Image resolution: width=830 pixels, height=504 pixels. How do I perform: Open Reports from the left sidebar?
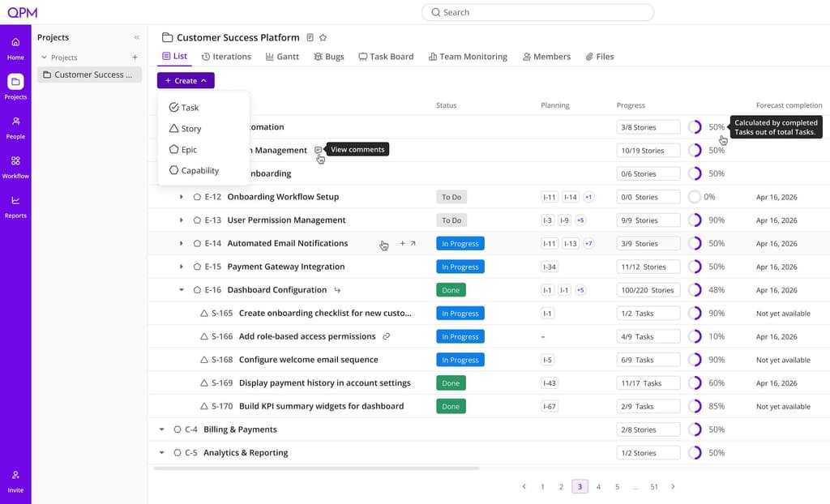pos(15,207)
